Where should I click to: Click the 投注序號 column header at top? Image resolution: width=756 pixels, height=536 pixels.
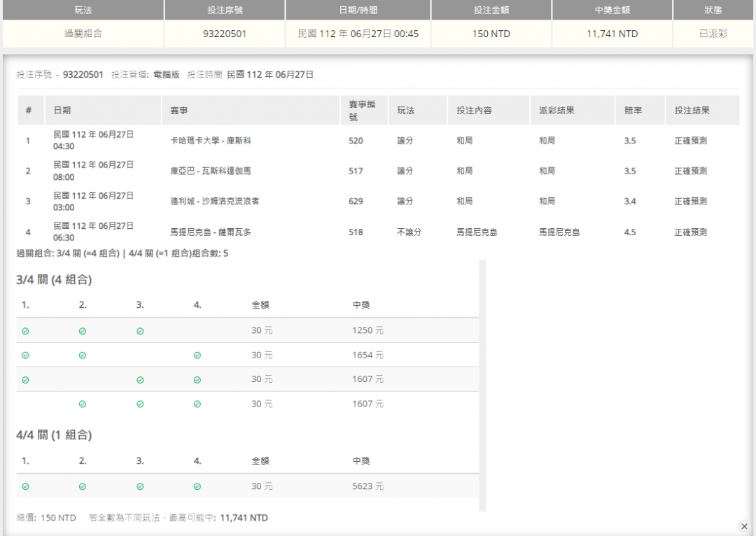pyautogui.click(x=225, y=10)
